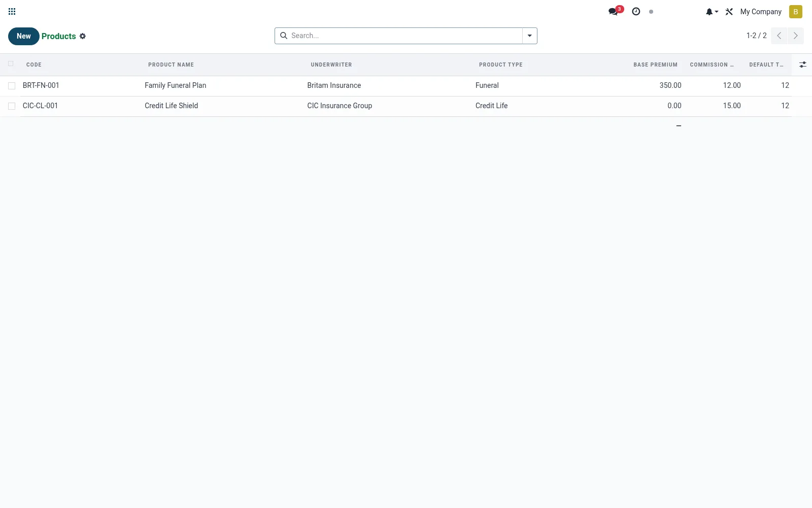Image resolution: width=812 pixels, height=508 pixels.
Task: Open the user avatar menu B
Action: (x=796, y=12)
